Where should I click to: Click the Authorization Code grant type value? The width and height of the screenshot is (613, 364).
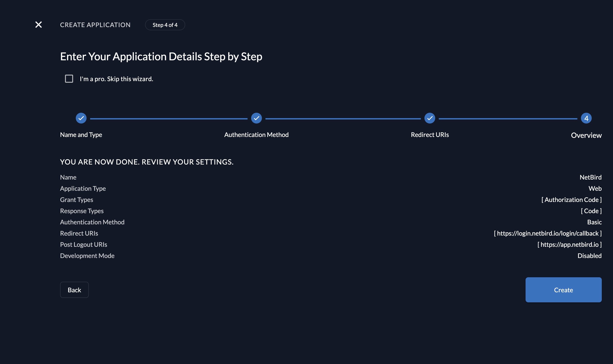[x=571, y=200]
